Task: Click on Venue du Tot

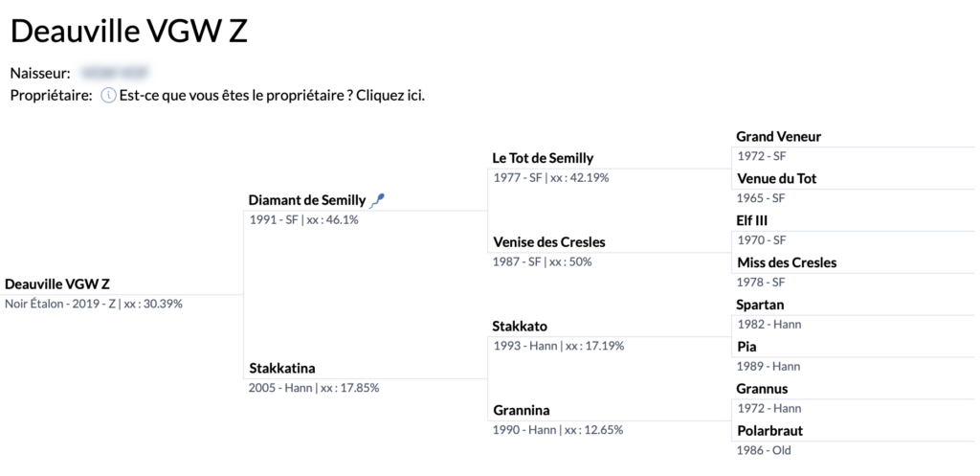Action: pos(777,179)
